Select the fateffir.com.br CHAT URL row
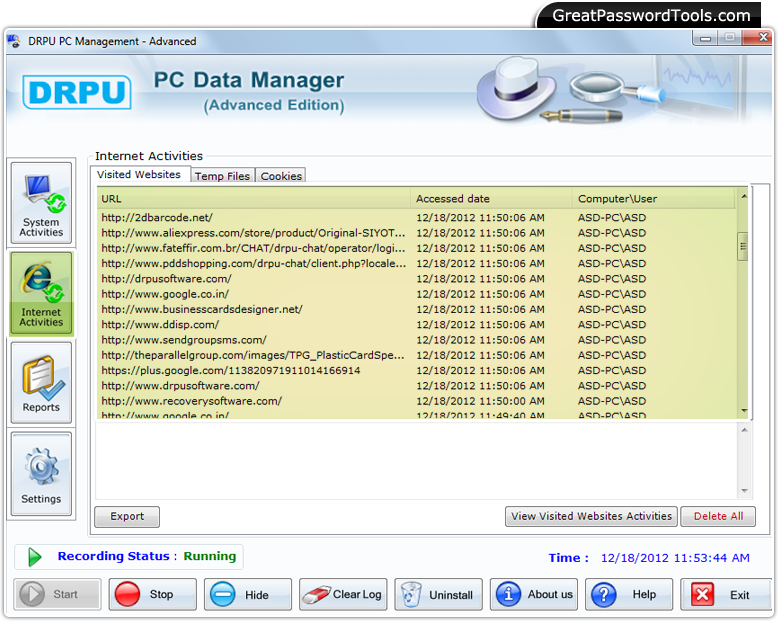This screenshot has width=778, height=621. point(417,248)
